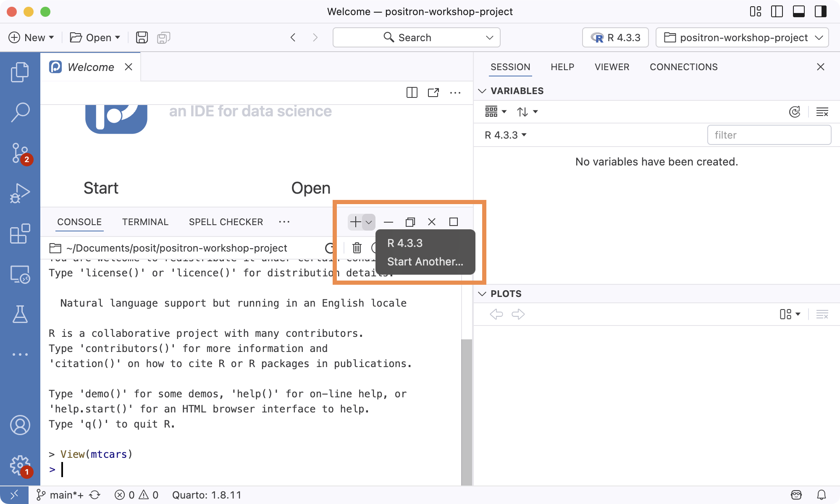
Task: Toggle bottom panel layout button
Action: (799, 11)
